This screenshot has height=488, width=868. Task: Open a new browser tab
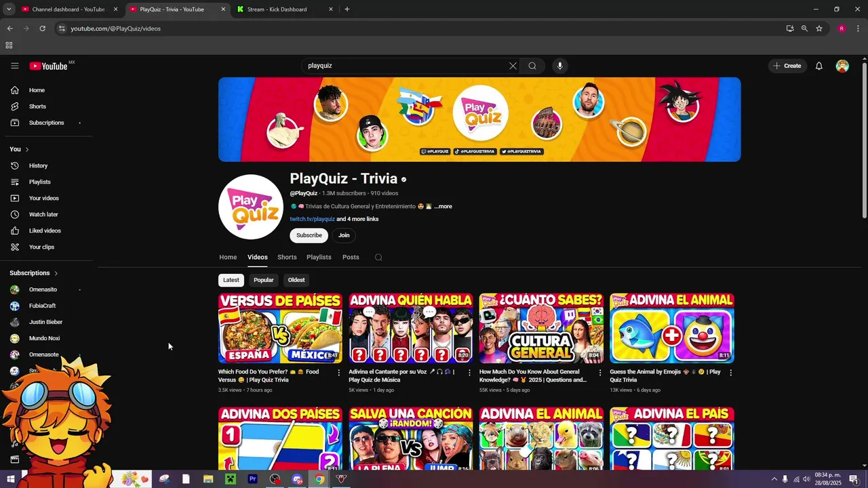click(x=347, y=9)
